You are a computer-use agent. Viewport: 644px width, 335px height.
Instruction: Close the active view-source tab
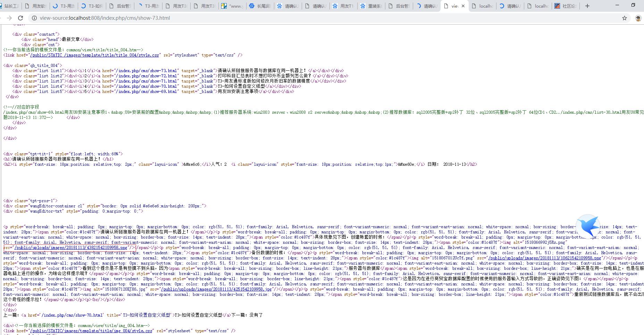click(x=463, y=6)
